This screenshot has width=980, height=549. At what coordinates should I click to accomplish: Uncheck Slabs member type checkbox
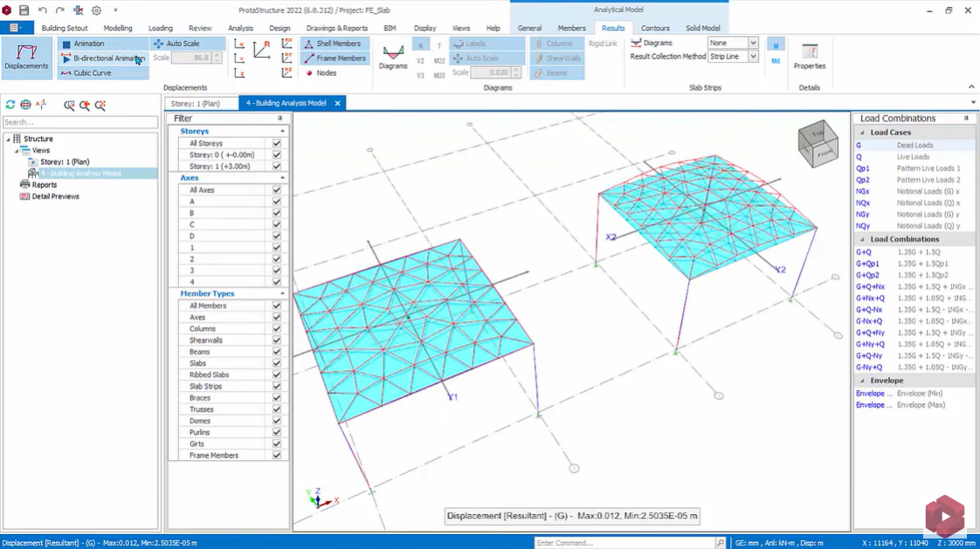click(x=276, y=363)
